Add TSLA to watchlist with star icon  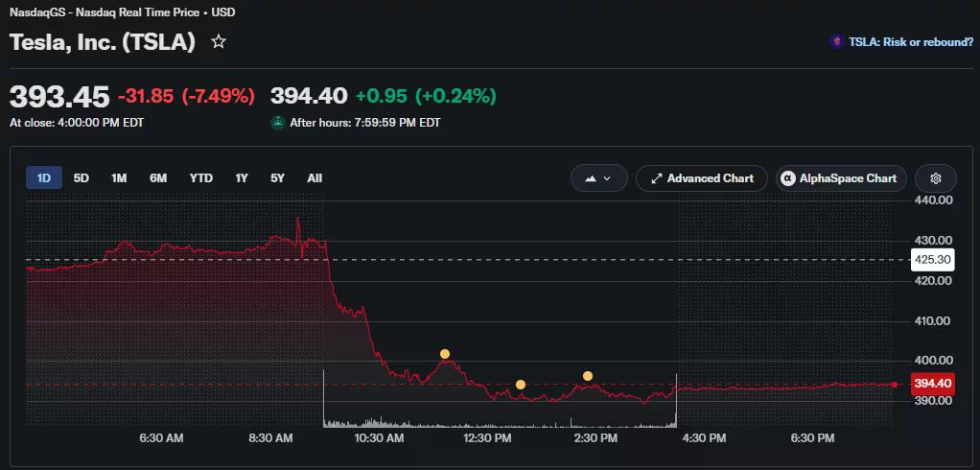(218, 42)
